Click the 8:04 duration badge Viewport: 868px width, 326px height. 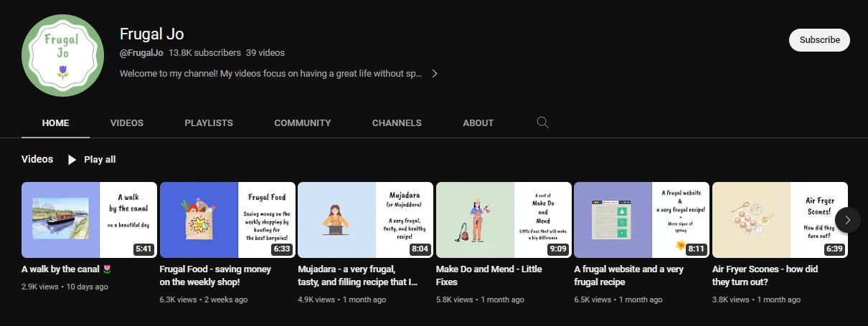pyautogui.click(x=420, y=249)
